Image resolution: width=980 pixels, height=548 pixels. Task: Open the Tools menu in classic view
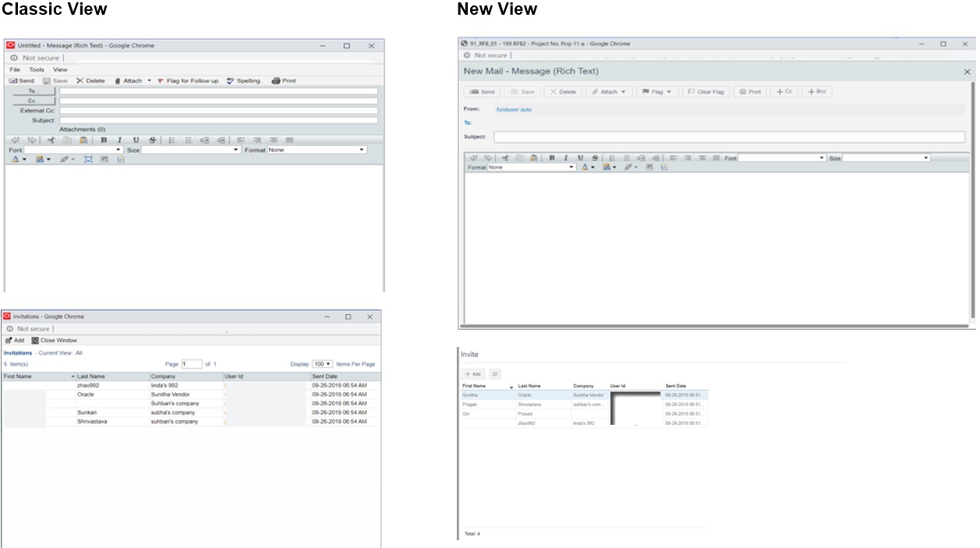(37, 69)
